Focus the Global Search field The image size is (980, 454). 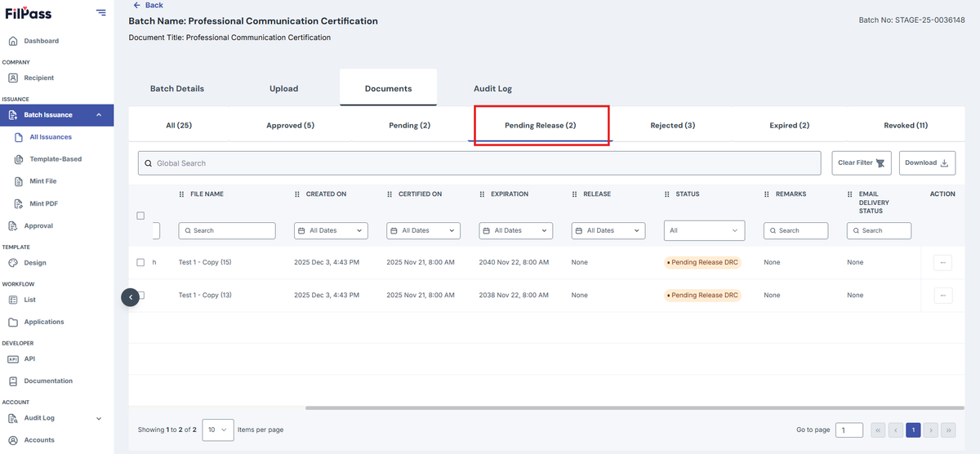pos(479,163)
